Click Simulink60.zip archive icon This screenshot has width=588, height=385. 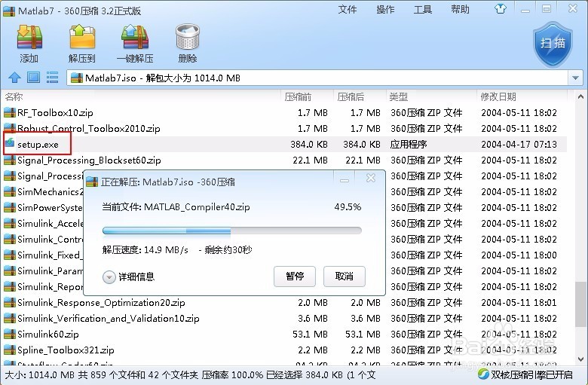click(10, 334)
